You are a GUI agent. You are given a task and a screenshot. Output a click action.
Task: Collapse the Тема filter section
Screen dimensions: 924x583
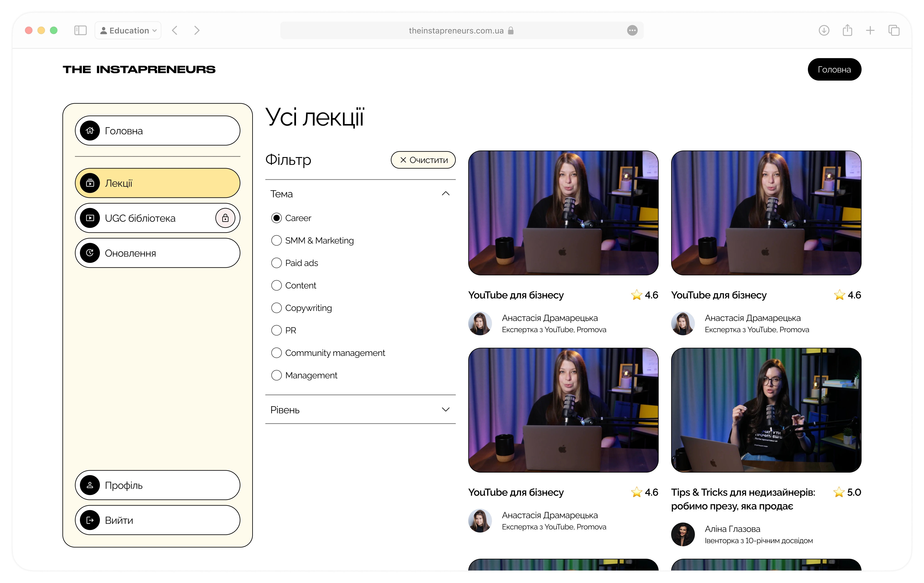[446, 194]
